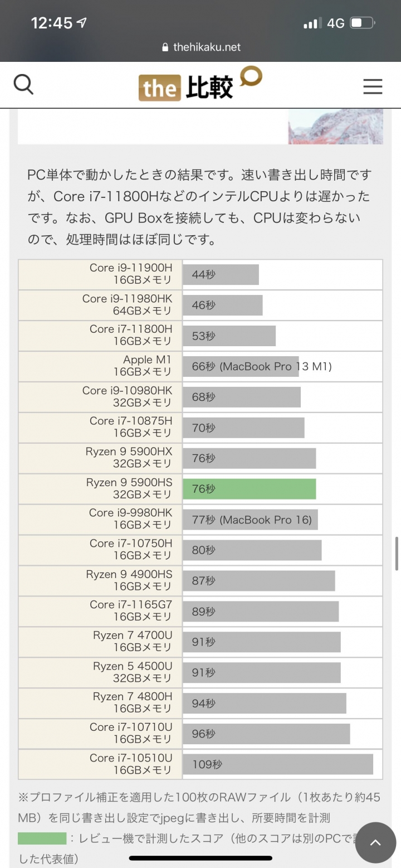Screen dimensions: 401x868
Task: Tap the location arrow beside the clock
Action: (82, 23)
